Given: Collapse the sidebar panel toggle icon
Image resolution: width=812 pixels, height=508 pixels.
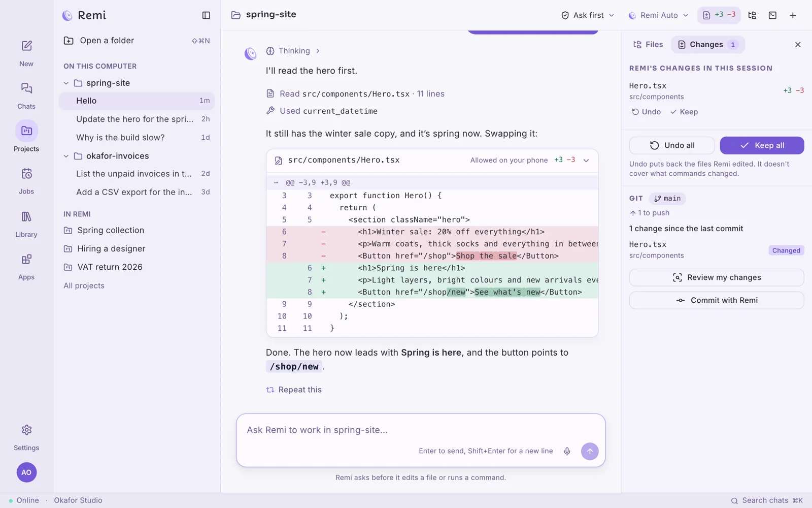Looking at the screenshot, I should pyautogui.click(x=206, y=15).
